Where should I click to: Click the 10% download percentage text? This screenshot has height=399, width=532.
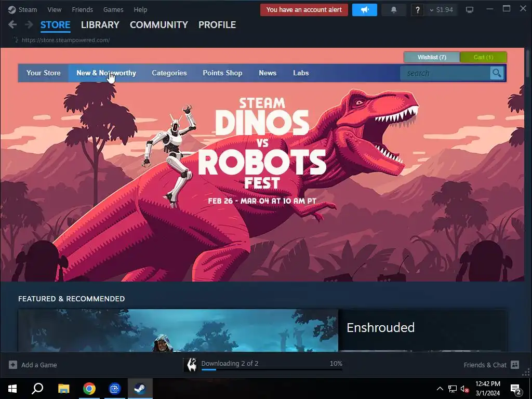click(336, 363)
